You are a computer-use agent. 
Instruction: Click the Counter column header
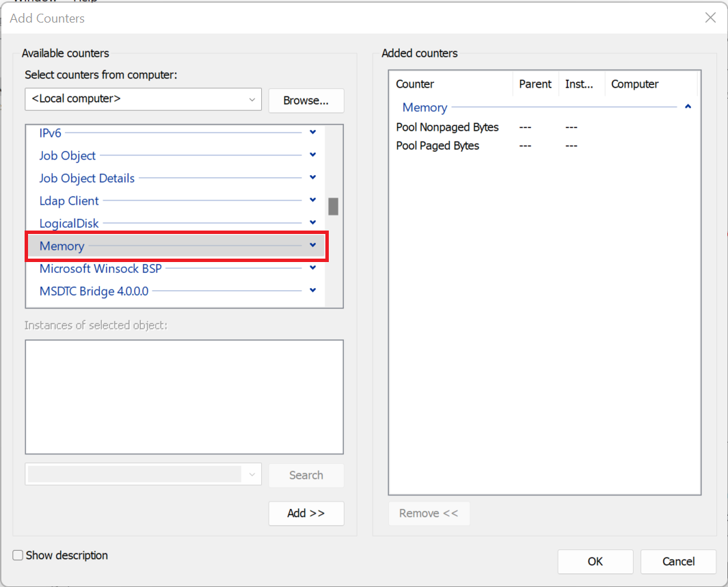click(415, 84)
